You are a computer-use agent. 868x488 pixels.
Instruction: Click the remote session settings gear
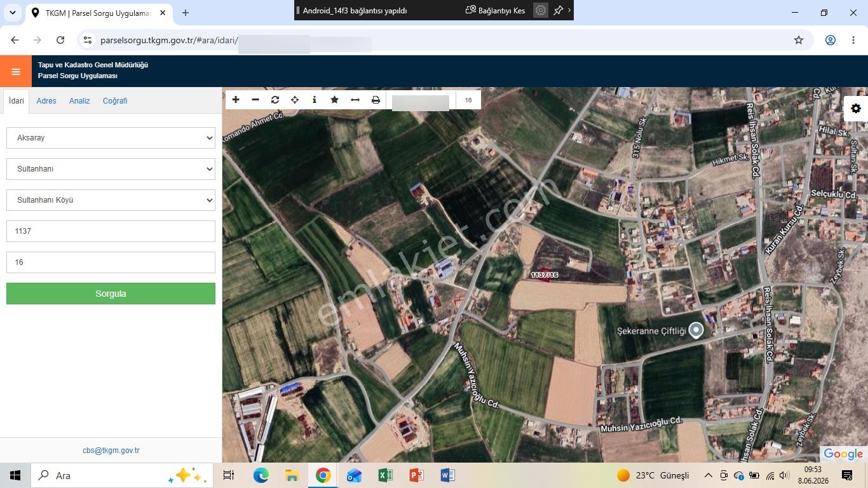coord(541,10)
